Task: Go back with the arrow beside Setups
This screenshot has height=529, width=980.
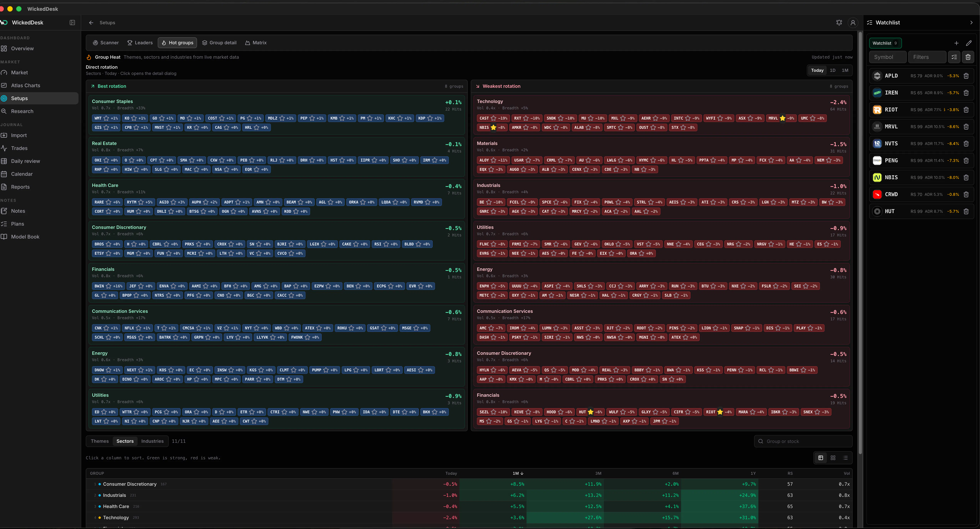Action: pos(91,23)
